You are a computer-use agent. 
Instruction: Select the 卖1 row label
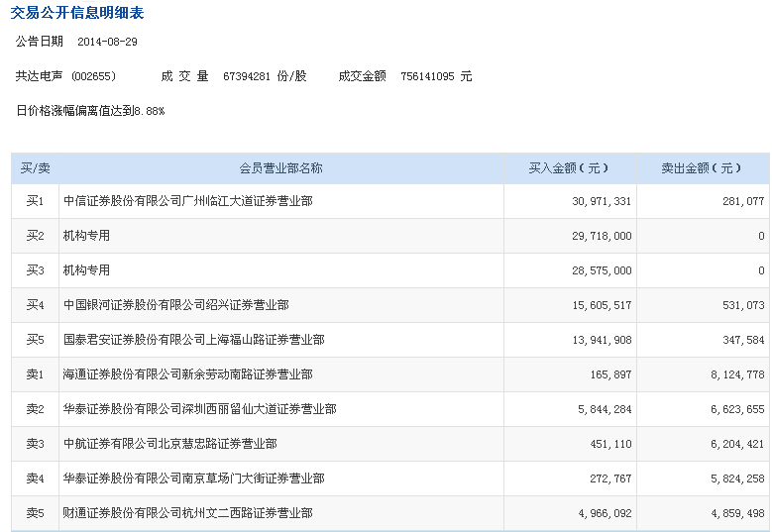tap(35, 374)
